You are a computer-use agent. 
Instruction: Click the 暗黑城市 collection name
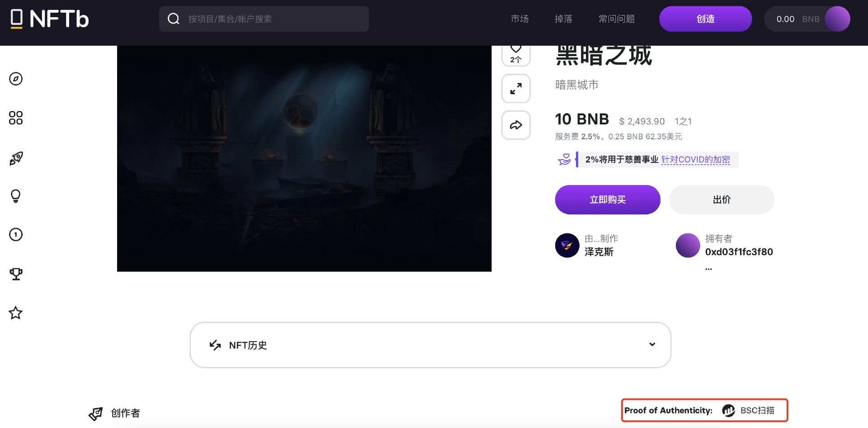[577, 85]
